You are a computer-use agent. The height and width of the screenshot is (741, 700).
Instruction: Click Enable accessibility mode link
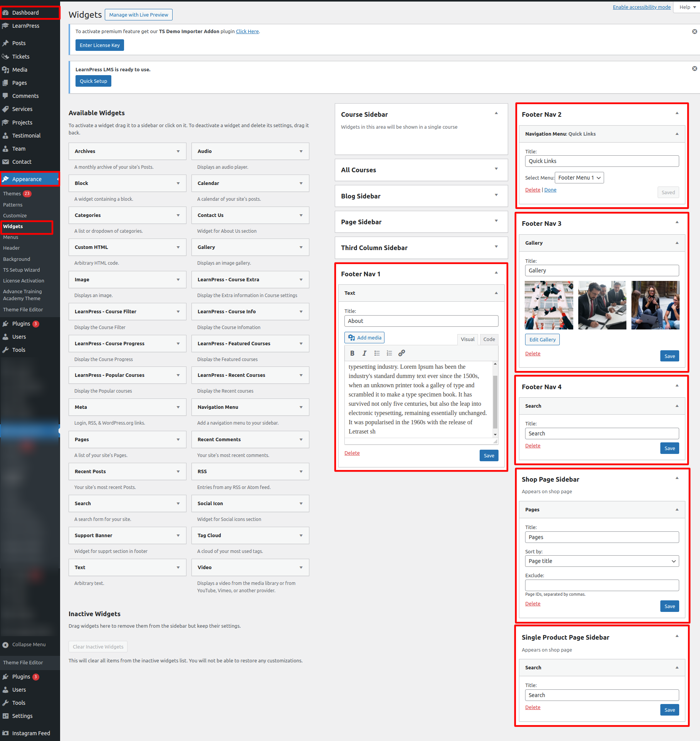pos(641,7)
